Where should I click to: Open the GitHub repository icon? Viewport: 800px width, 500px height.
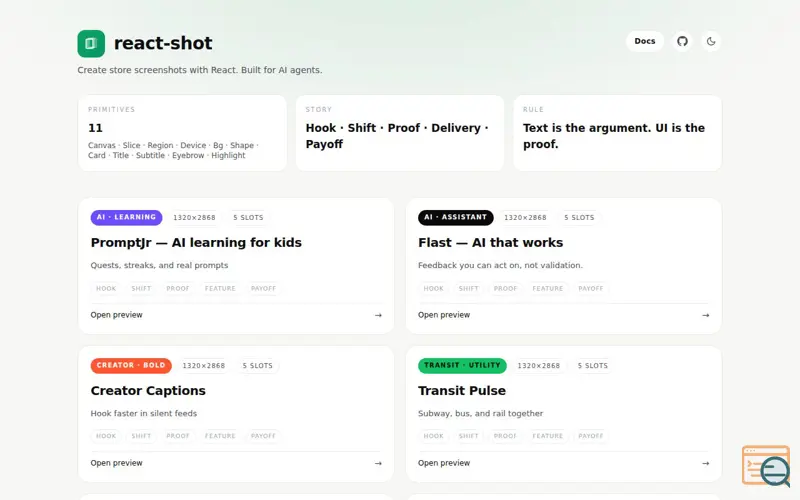tap(682, 41)
